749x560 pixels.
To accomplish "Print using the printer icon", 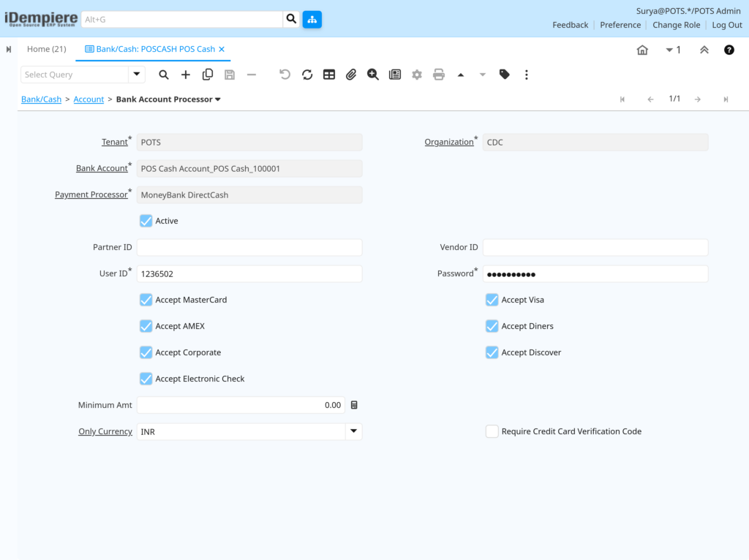I will pos(439,75).
